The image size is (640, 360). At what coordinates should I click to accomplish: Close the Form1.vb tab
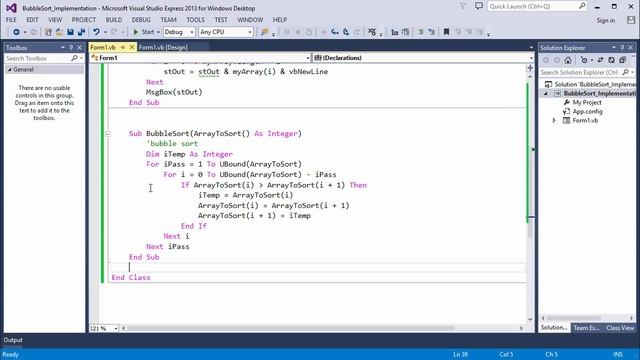tap(132, 47)
